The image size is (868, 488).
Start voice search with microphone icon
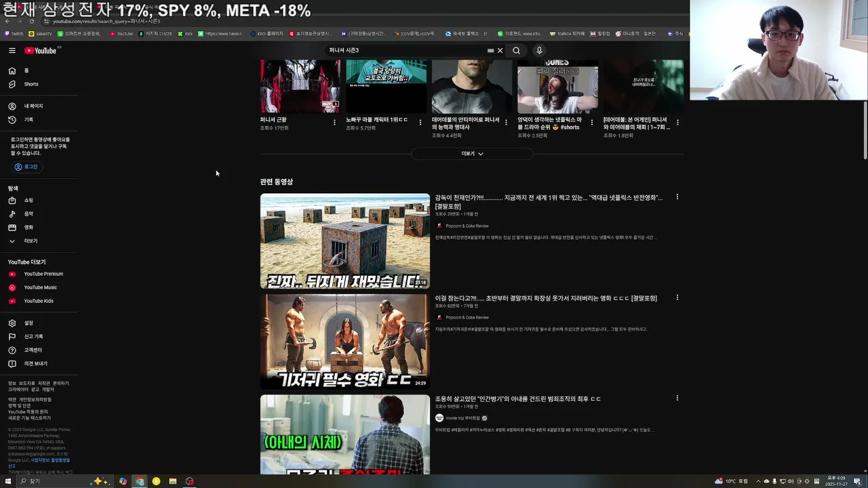tap(539, 50)
